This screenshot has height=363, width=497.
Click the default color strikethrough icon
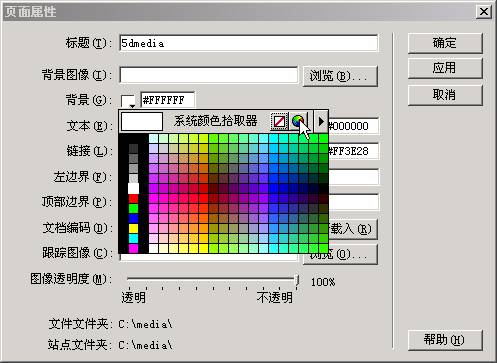pyautogui.click(x=279, y=121)
